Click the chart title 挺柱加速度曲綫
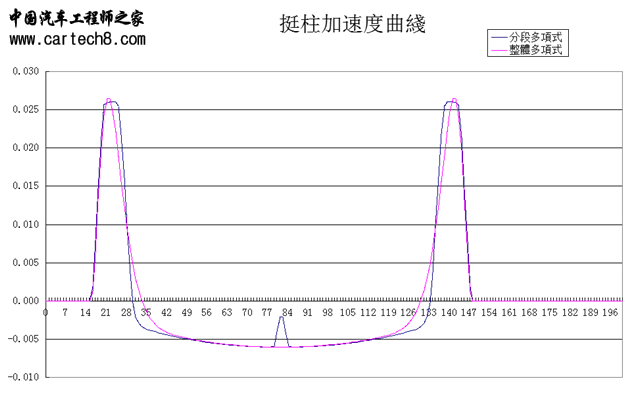This screenshot has width=643, height=396. (x=353, y=24)
